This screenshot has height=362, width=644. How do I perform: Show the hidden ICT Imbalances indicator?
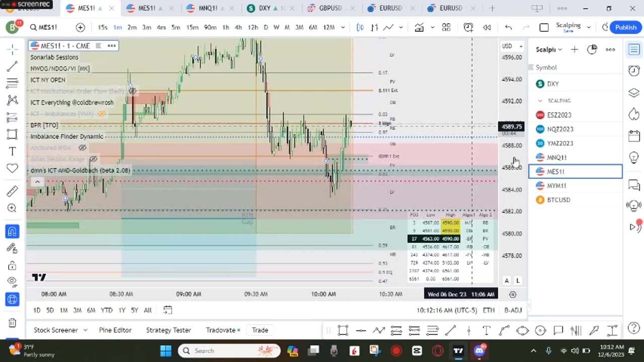pos(102,114)
